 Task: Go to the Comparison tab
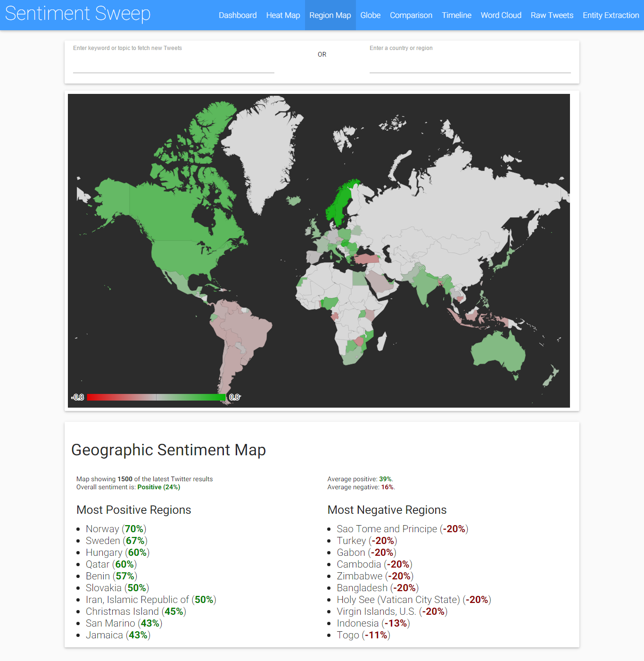(411, 15)
